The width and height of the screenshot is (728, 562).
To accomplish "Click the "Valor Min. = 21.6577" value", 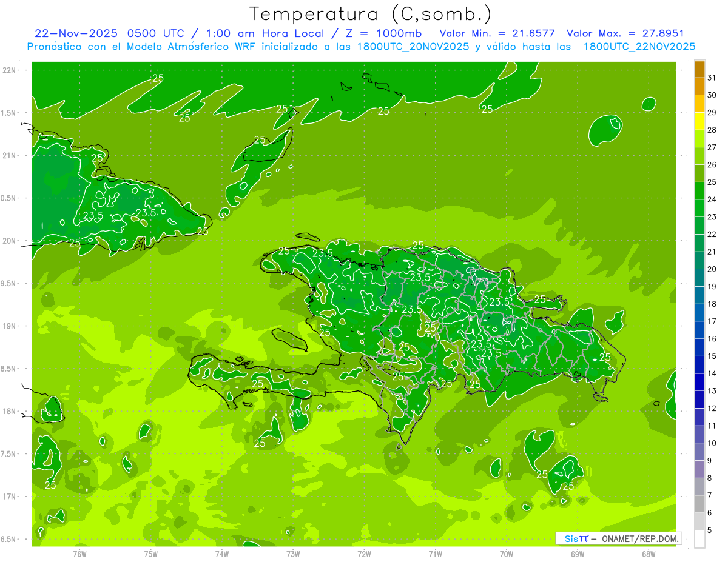I will [497, 33].
